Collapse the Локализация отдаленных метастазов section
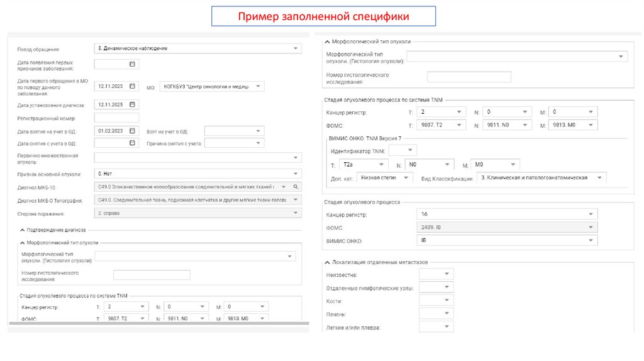Image resolution: width=644 pixels, height=361 pixels. point(327,262)
